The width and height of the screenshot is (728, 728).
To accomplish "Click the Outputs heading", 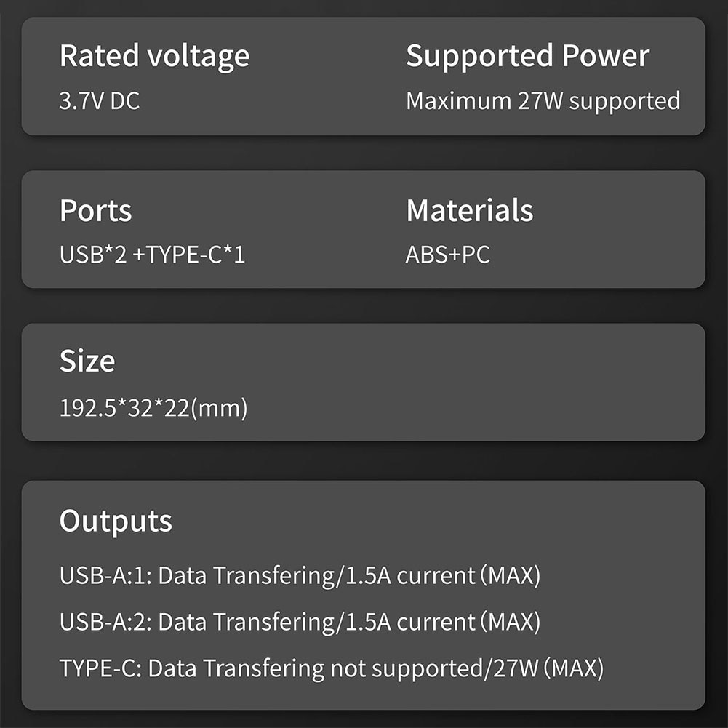I will coord(116,522).
